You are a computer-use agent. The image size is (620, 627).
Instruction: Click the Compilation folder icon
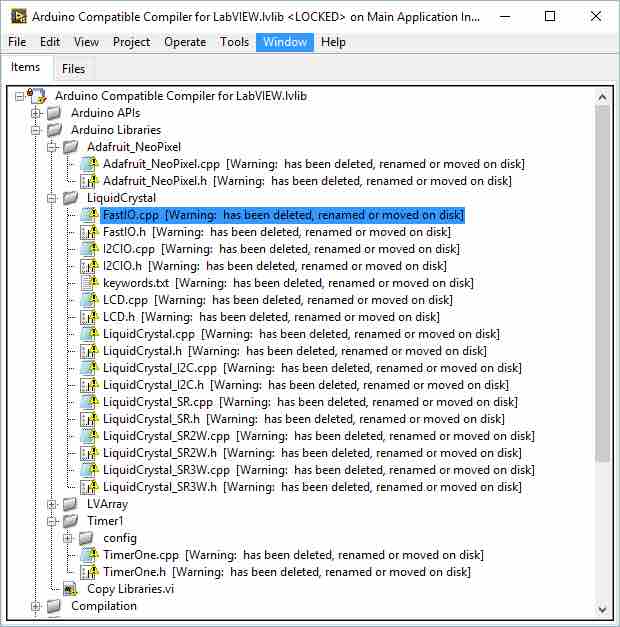(x=54, y=606)
